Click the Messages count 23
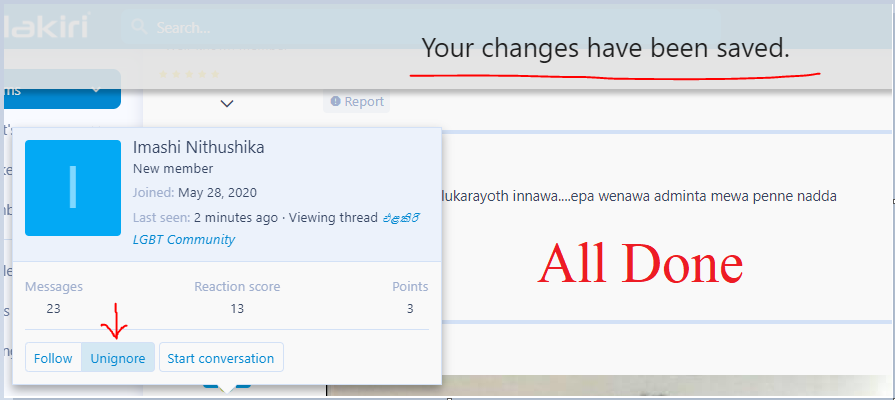895x400 pixels. 54,309
